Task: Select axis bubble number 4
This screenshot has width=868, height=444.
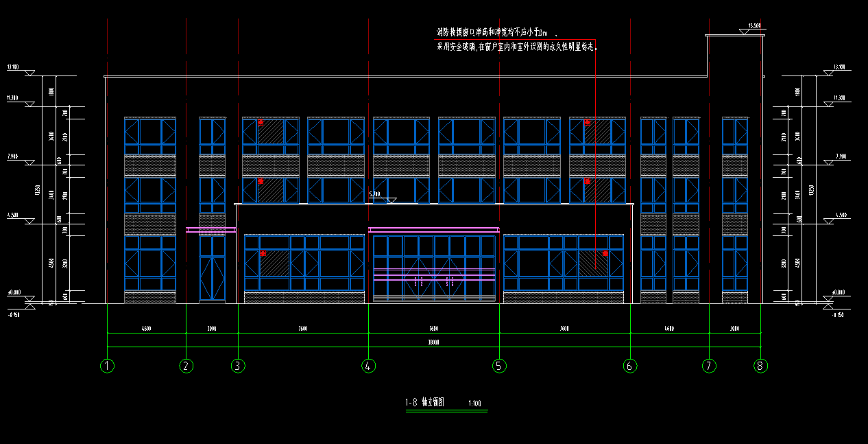Action: 368,366
